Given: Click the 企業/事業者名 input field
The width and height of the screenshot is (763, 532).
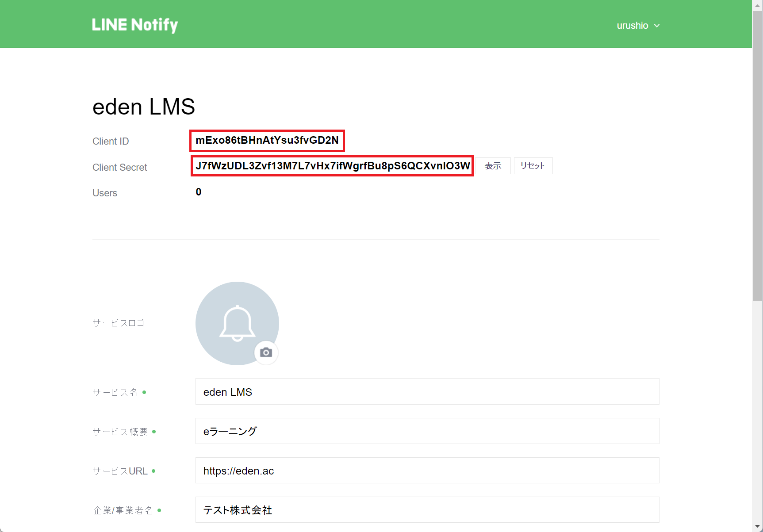Looking at the screenshot, I should (x=427, y=510).
